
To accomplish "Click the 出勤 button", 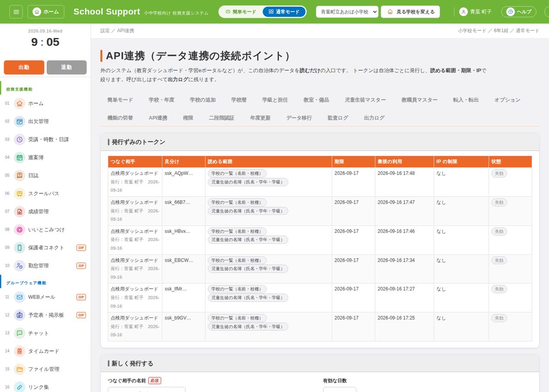I will click(x=24, y=67).
